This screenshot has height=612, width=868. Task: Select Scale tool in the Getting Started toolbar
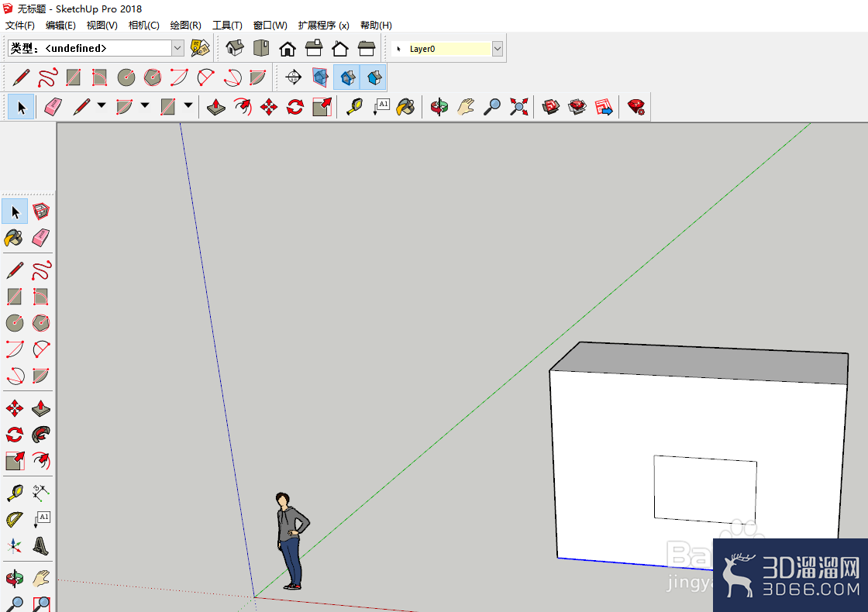(x=322, y=106)
